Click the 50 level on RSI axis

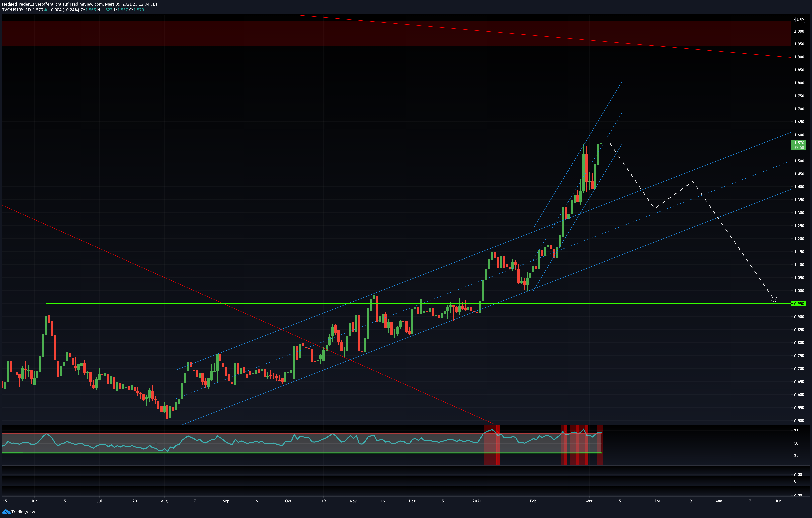[x=796, y=443]
